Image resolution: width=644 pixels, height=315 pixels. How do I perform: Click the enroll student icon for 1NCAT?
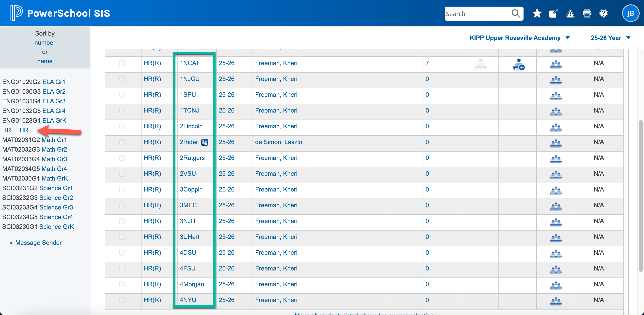[x=518, y=65]
